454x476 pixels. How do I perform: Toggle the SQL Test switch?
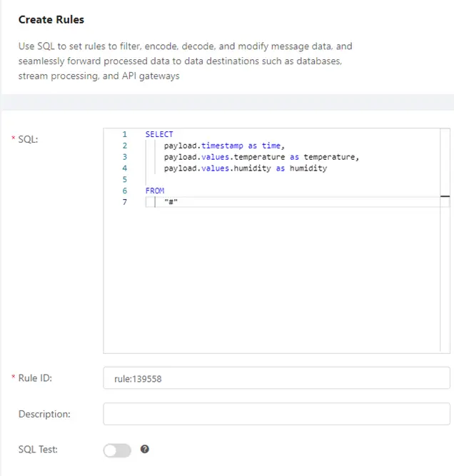tap(117, 450)
